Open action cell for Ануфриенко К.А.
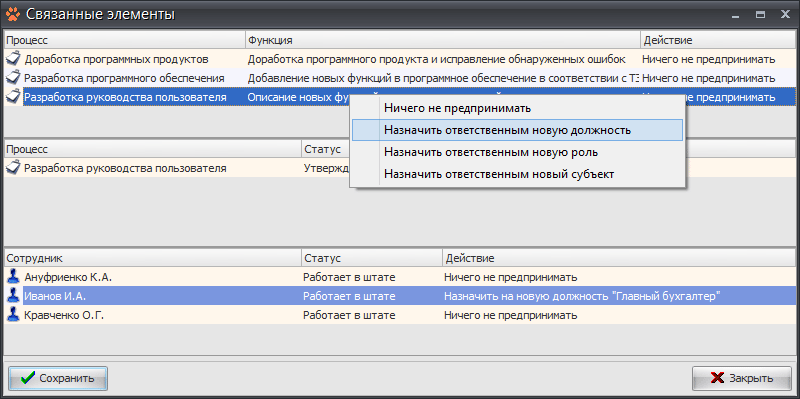Image resolution: width=800 pixels, height=399 pixels. click(619, 278)
